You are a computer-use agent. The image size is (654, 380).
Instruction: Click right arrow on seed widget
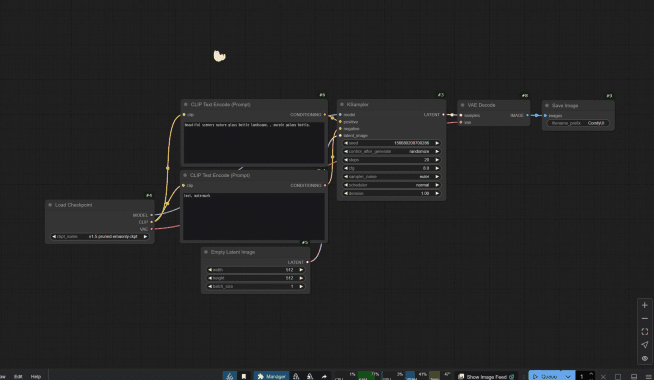pyautogui.click(x=437, y=143)
